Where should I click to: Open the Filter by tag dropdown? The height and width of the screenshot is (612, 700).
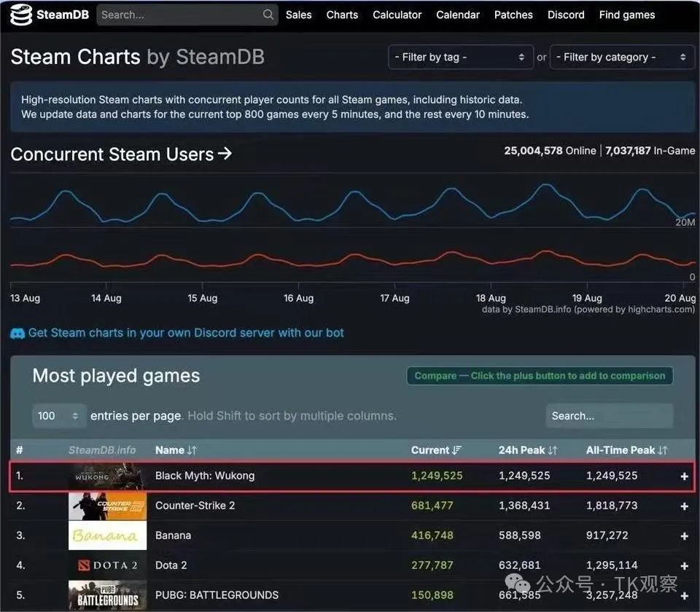coord(459,57)
